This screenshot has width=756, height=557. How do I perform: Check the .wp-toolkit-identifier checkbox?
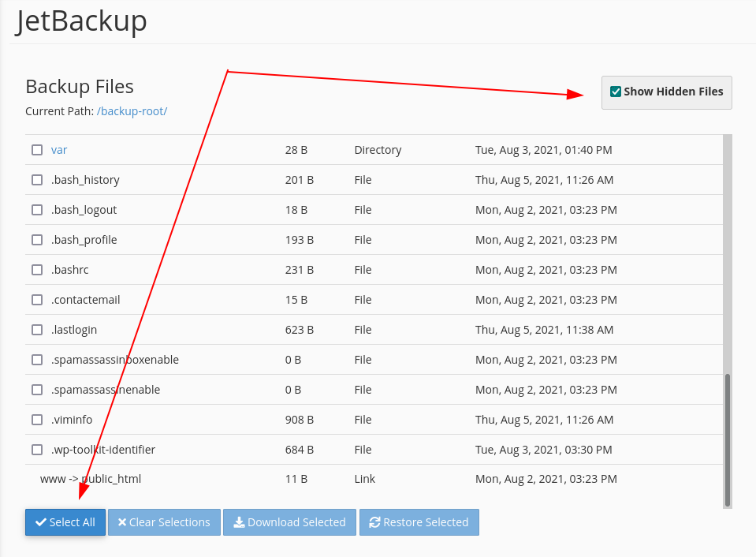pyautogui.click(x=37, y=450)
